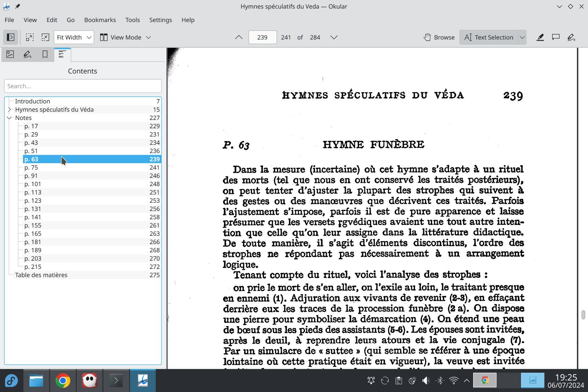The image size is (588, 392).
Task: Activate Text Selection tool
Action: pos(489,37)
